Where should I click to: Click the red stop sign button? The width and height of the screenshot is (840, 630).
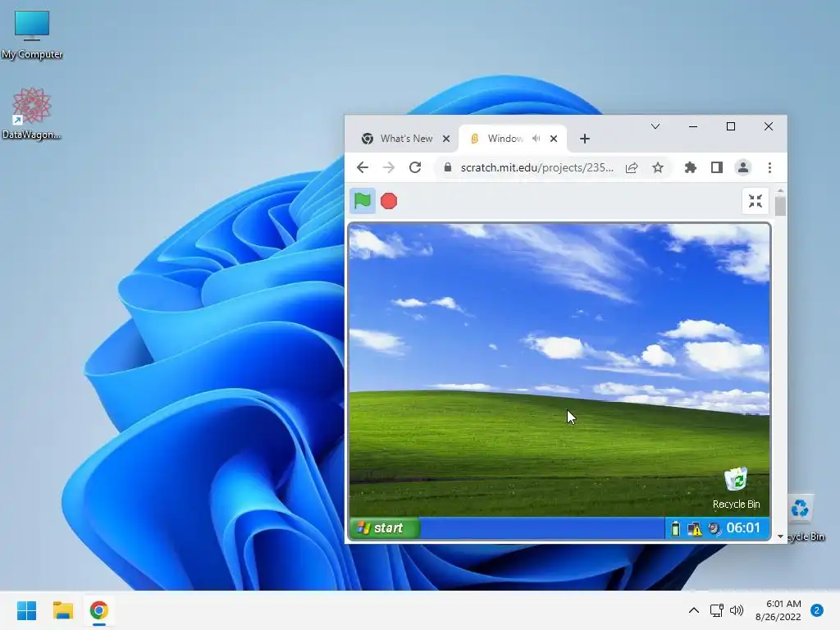(x=389, y=201)
